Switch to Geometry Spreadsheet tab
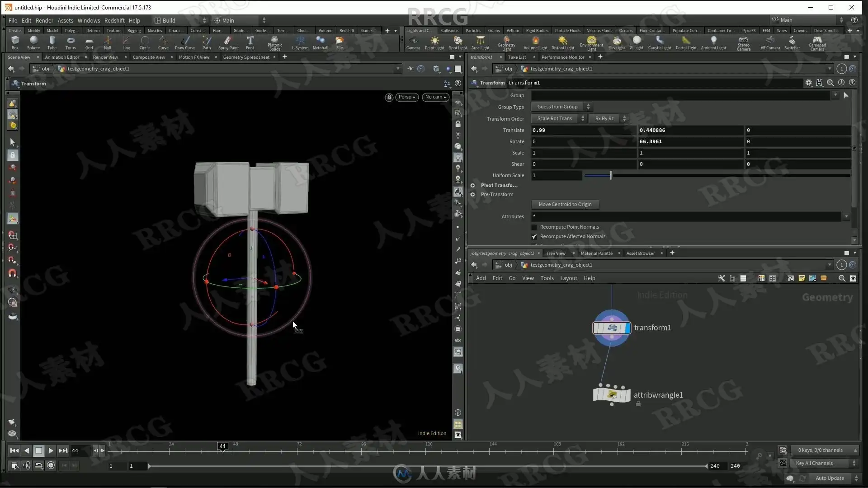This screenshot has height=488, width=868. (246, 57)
